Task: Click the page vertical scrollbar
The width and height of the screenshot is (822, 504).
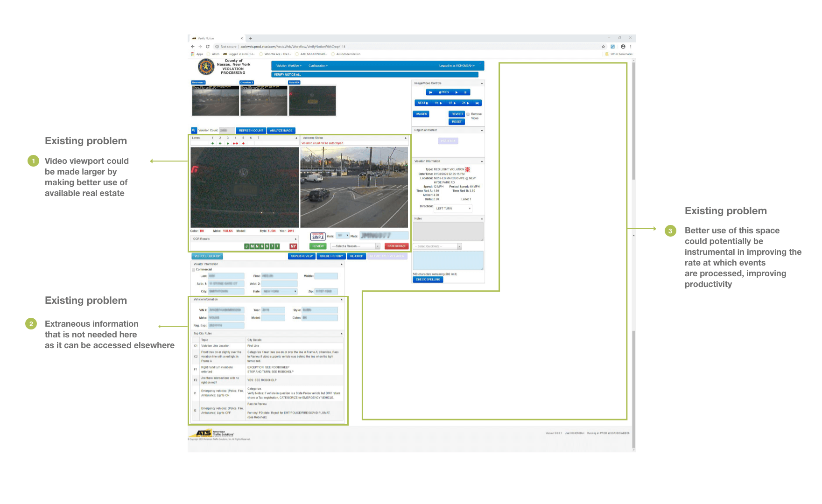Action: pos(633,255)
